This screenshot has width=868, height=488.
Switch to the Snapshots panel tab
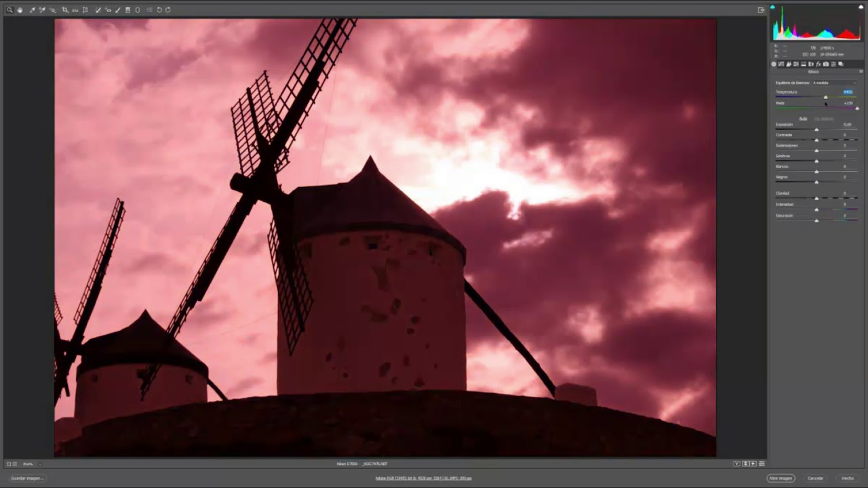click(x=841, y=64)
